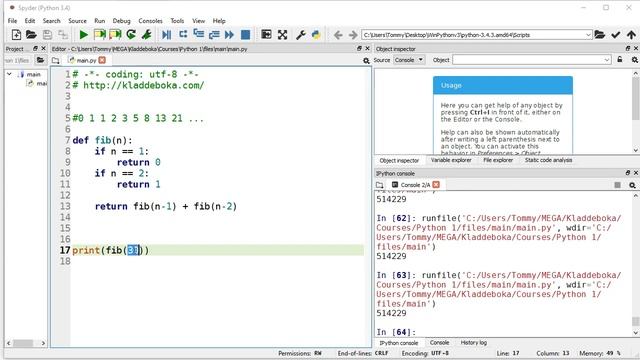The image size is (640, 360).
Task: Browse editor tabs icon
Action: click(x=56, y=60)
